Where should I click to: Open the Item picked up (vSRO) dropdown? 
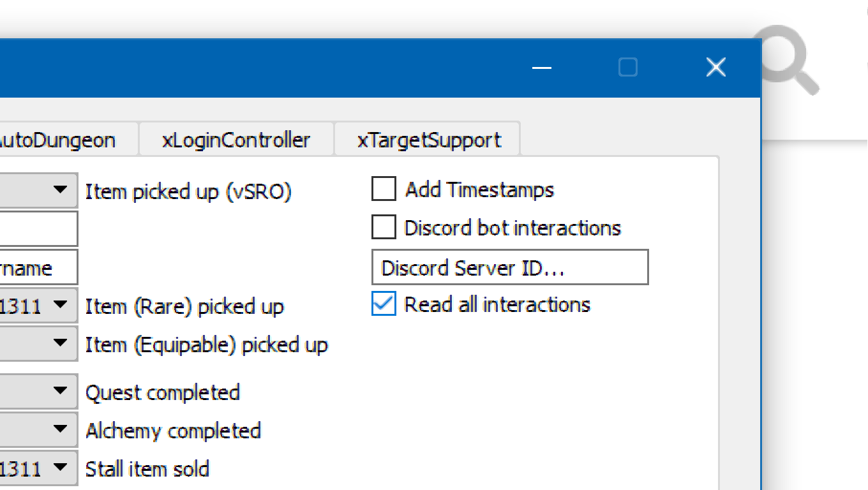point(38,189)
